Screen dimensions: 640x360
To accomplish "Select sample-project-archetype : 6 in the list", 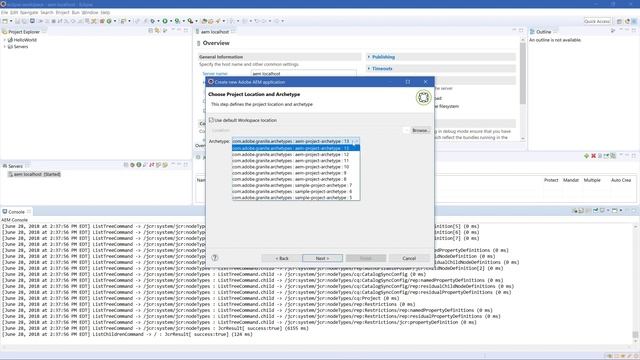I will [296, 191].
